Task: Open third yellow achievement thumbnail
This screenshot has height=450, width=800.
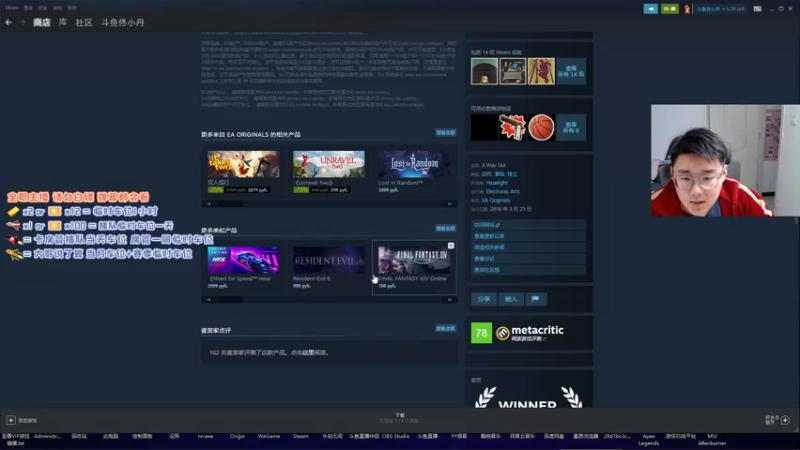Action: pyautogui.click(x=541, y=71)
